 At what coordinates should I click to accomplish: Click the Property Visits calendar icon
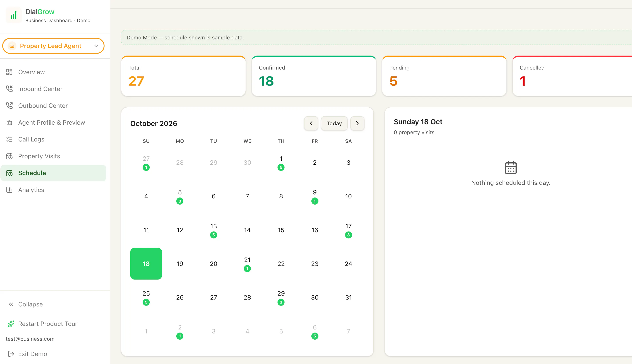tap(9, 156)
